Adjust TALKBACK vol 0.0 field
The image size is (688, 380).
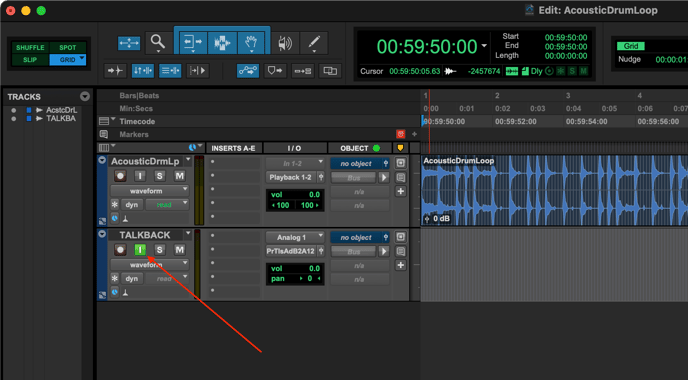[x=295, y=268]
